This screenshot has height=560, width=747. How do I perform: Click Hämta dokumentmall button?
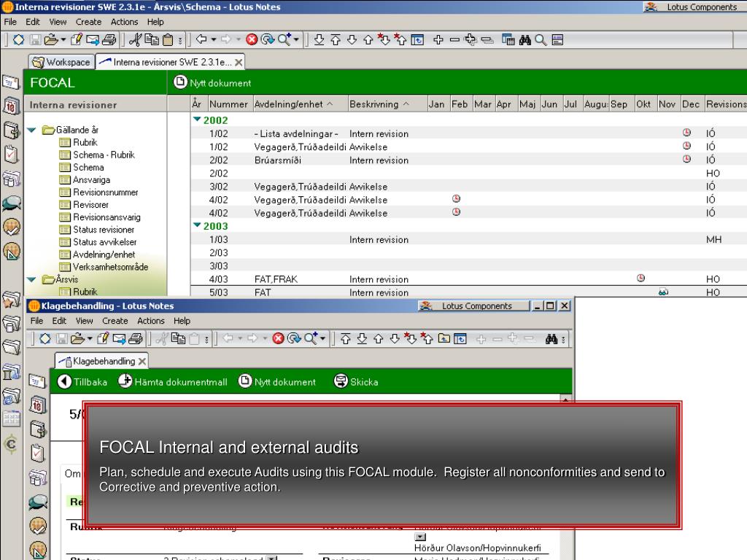pyautogui.click(x=173, y=382)
